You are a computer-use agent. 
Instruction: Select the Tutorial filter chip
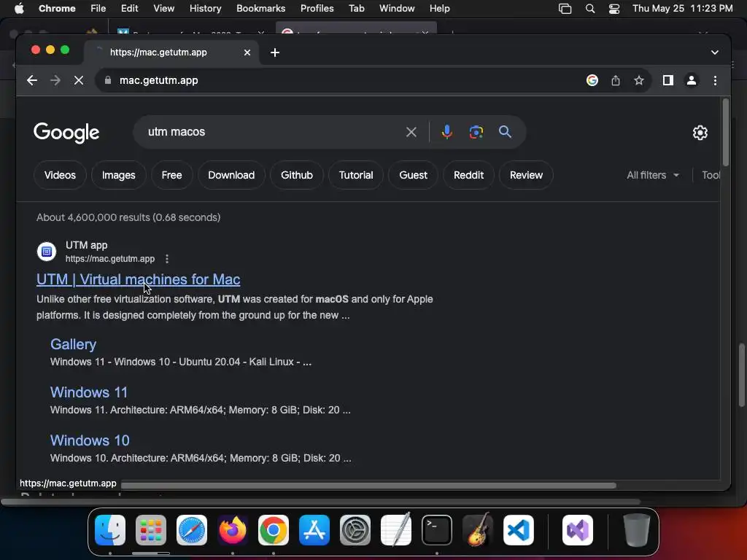tap(356, 175)
